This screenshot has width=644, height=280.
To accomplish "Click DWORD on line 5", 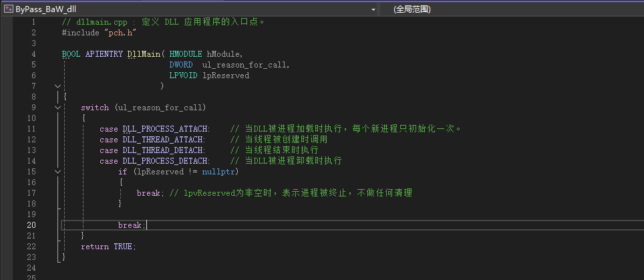I will point(181,64).
